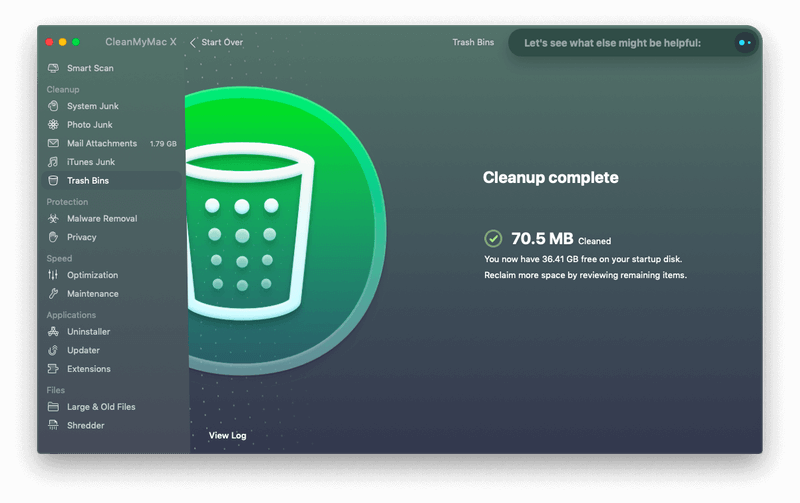The height and width of the screenshot is (503, 800).
Task: Open the Uninstaller icon
Action: click(x=53, y=332)
